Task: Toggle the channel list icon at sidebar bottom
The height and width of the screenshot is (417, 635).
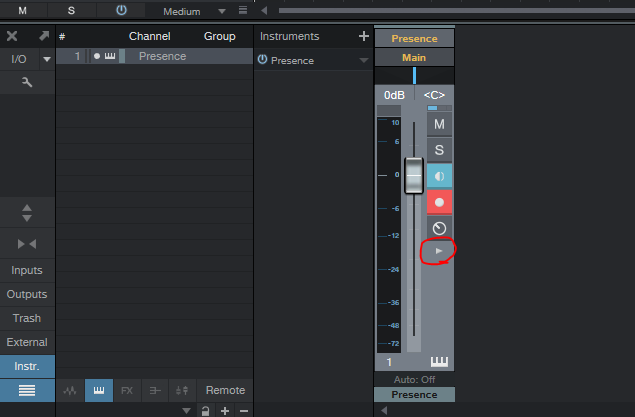Action: coord(27,390)
